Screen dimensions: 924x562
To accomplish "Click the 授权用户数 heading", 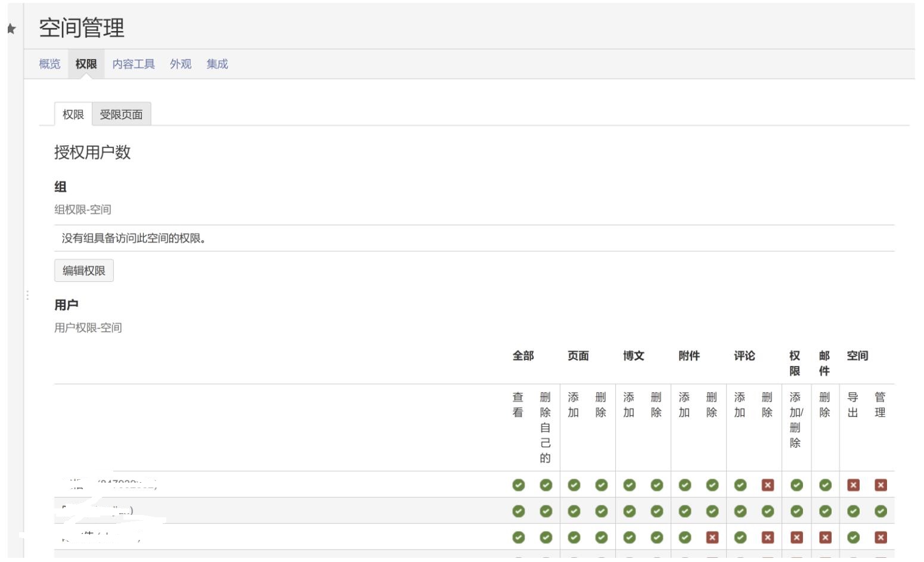I will click(x=92, y=153).
